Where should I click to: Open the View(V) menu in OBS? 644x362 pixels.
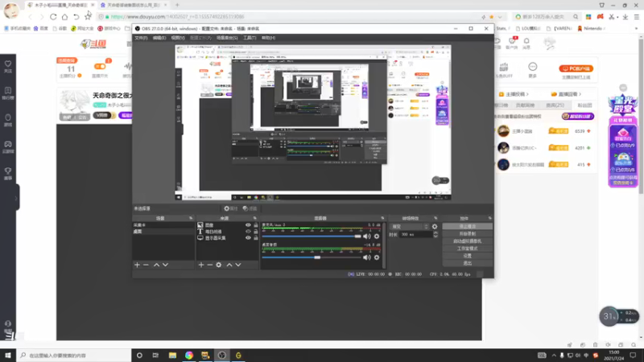(178, 38)
